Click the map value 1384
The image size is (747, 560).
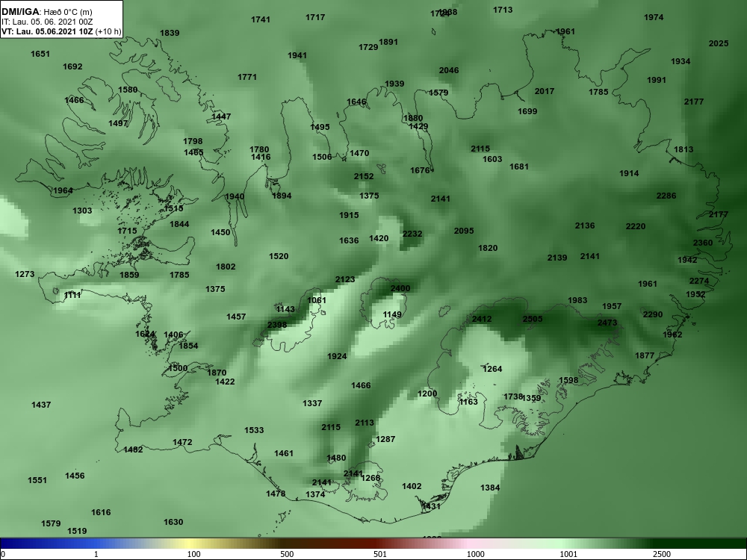tap(490, 488)
